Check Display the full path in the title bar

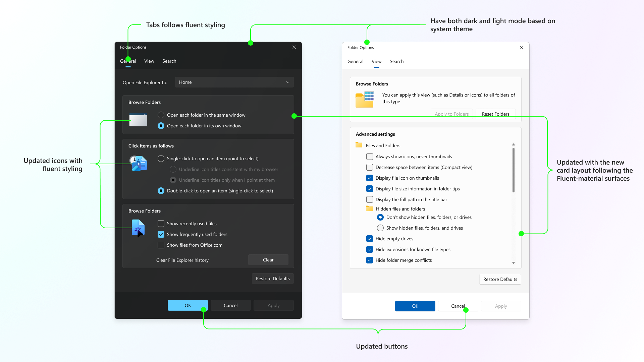pyautogui.click(x=370, y=199)
